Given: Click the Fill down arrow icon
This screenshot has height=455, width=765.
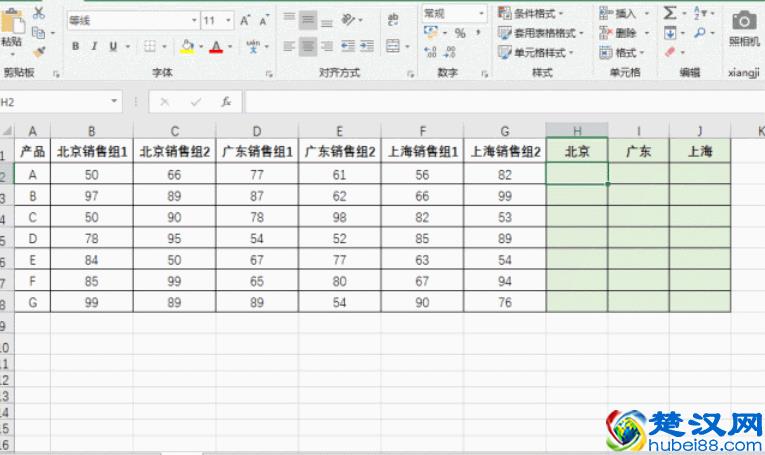Looking at the screenshot, I should [670, 33].
